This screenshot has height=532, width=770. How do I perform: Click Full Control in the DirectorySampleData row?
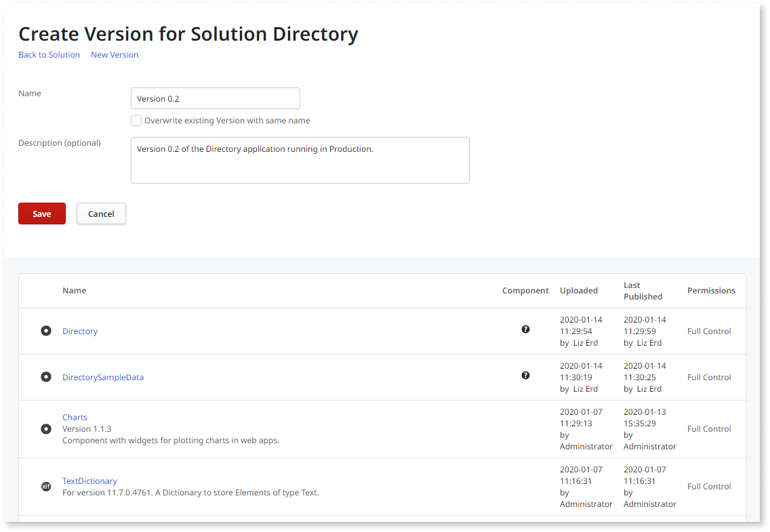point(709,377)
